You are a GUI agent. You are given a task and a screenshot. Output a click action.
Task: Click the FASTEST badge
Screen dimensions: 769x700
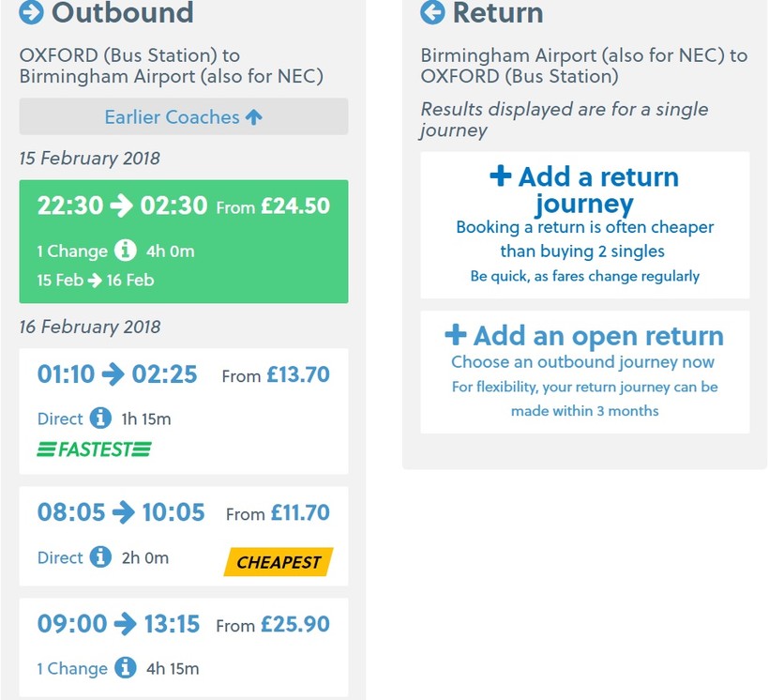pyautogui.click(x=94, y=450)
